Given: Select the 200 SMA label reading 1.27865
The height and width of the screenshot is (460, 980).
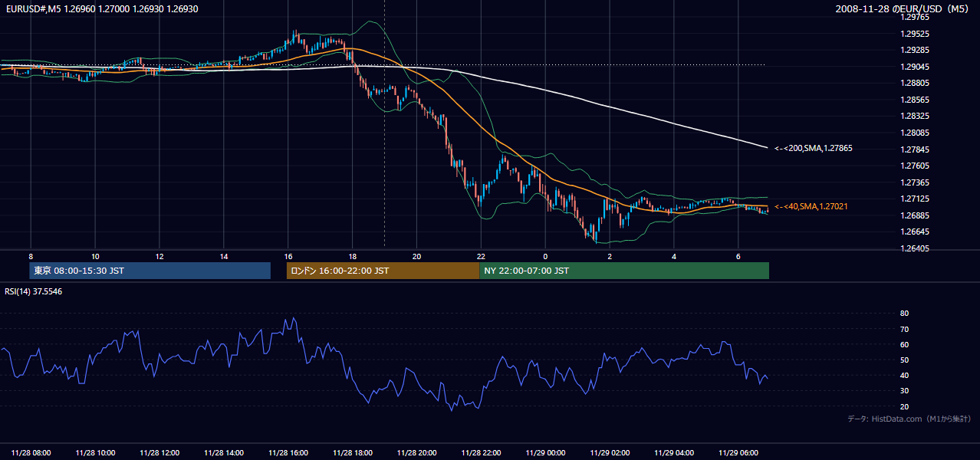Looking at the screenshot, I should pyautogui.click(x=813, y=148).
